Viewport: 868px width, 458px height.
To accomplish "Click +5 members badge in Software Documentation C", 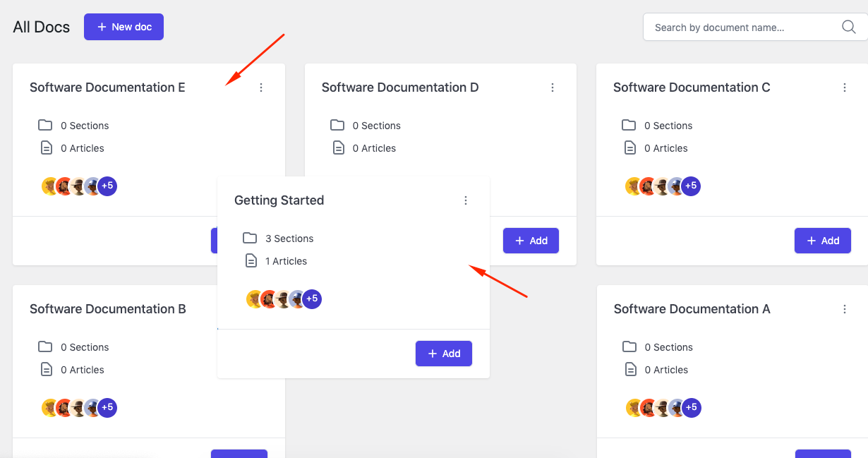I will click(x=691, y=186).
